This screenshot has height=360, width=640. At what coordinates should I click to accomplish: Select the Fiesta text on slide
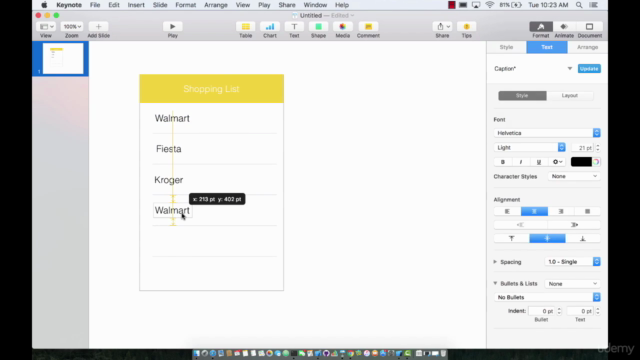[x=169, y=149]
